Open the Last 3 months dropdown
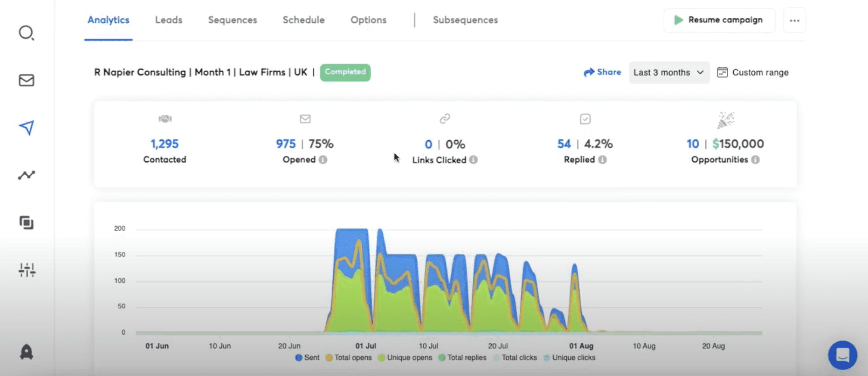 click(x=669, y=72)
